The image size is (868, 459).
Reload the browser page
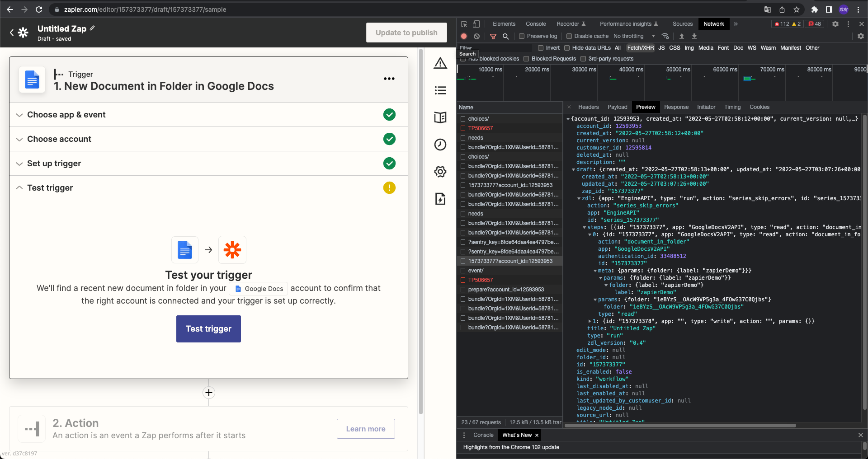tap(39, 9)
